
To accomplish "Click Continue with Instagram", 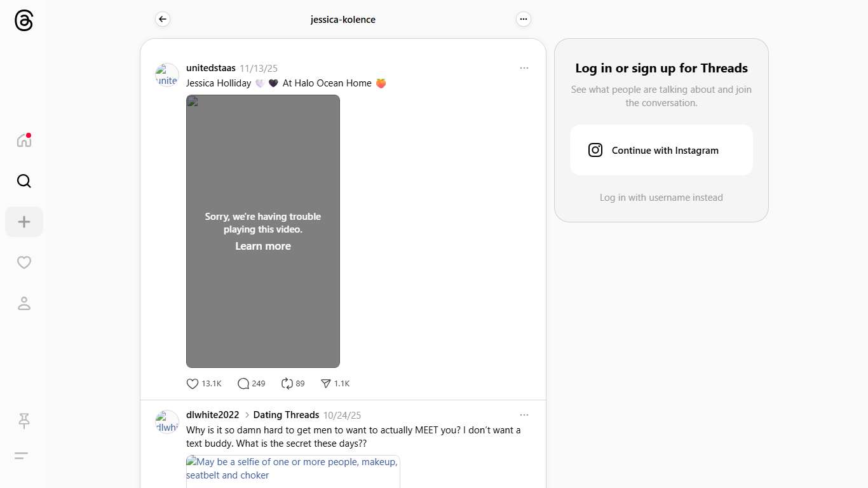I will (x=661, y=150).
